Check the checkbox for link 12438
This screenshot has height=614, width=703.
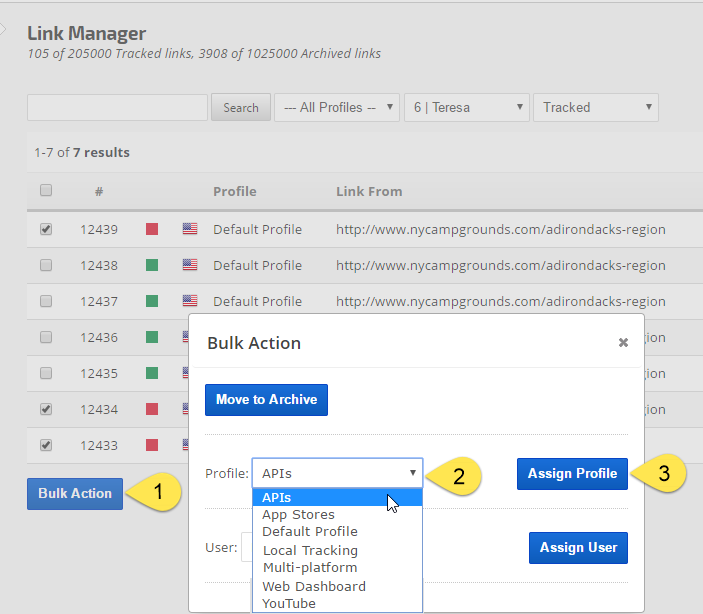[x=46, y=266]
